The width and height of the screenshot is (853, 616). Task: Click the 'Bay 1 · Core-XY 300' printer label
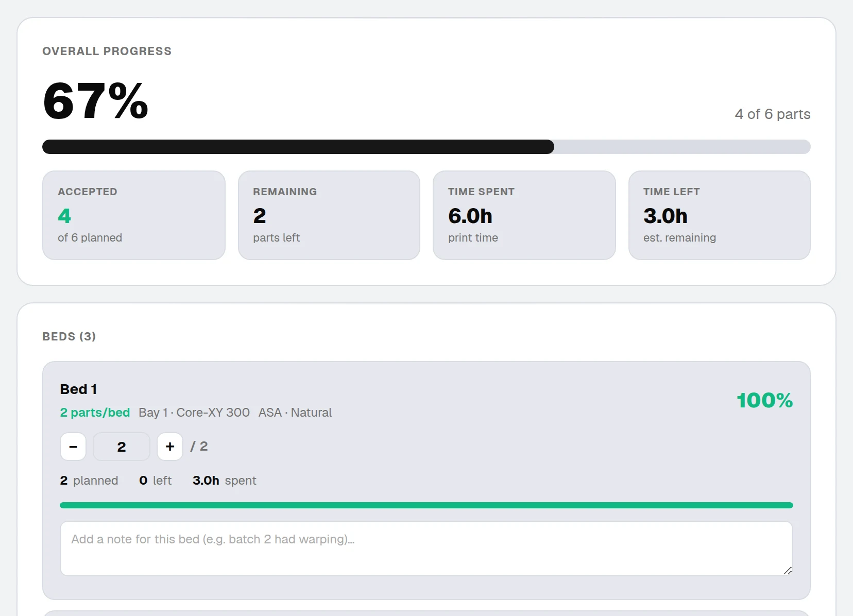coord(194,413)
